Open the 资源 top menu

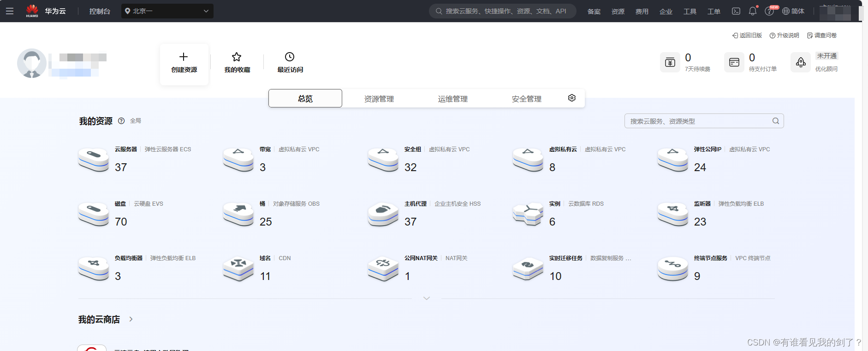tap(618, 12)
